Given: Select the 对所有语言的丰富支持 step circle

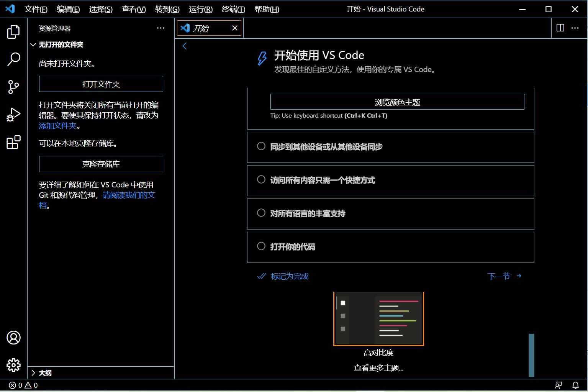Looking at the screenshot, I should [x=261, y=213].
